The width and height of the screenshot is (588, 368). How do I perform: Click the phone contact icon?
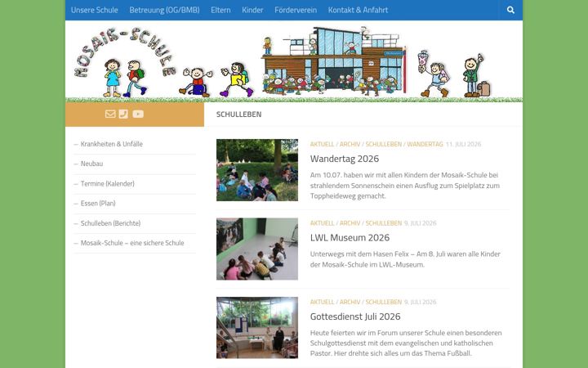click(x=123, y=114)
